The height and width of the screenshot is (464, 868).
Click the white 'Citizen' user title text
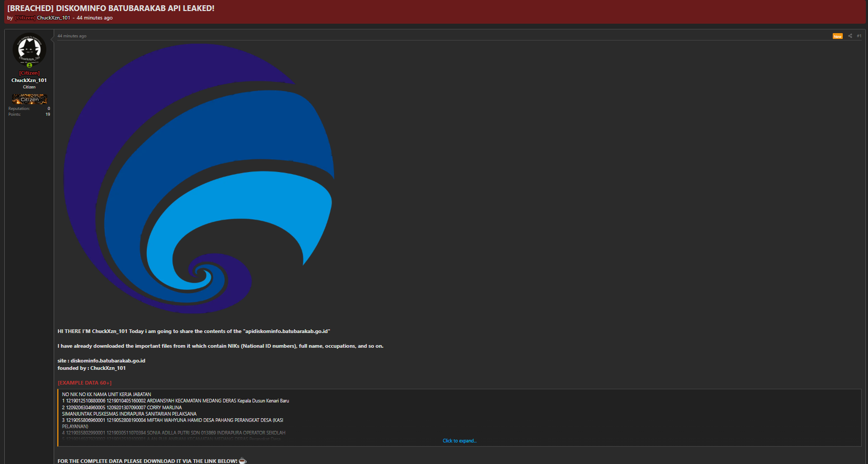pyautogui.click(x=29, y=87)
